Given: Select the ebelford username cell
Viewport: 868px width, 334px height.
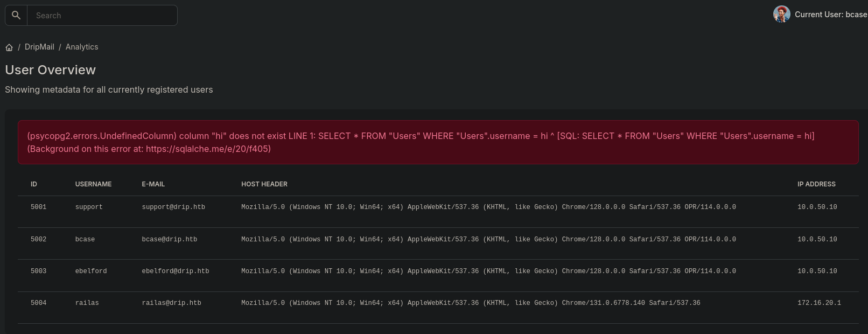Looking at the screenshot, I should pos(91,271).
